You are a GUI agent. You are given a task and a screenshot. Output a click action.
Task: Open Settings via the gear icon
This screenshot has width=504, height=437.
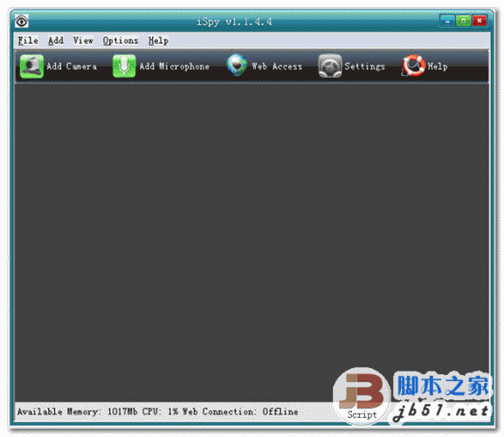click(x=330, y=66)
